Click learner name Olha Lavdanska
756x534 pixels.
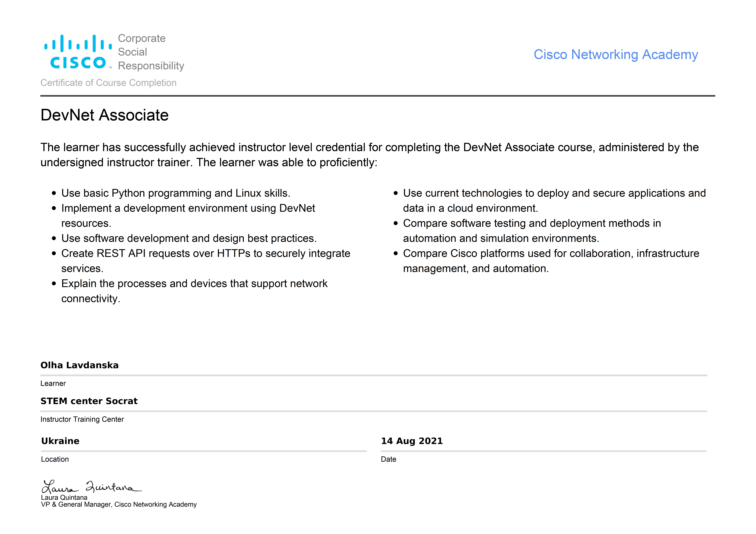point(79,365)
